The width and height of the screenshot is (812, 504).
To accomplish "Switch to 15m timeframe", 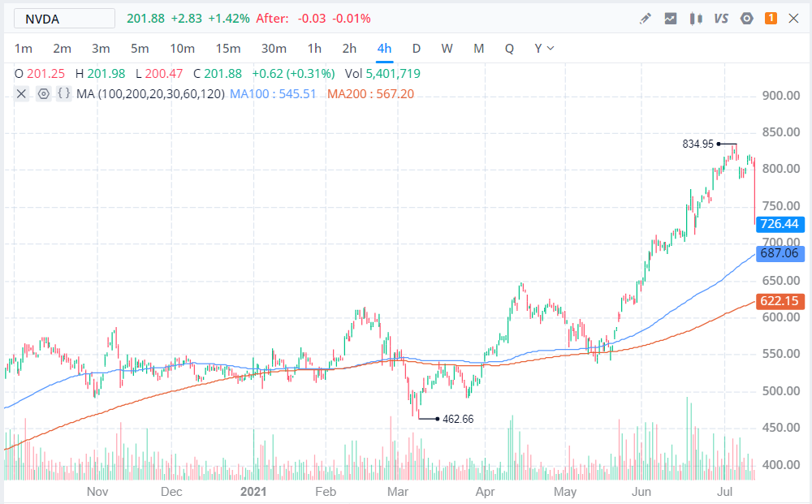I will [228, 49].
